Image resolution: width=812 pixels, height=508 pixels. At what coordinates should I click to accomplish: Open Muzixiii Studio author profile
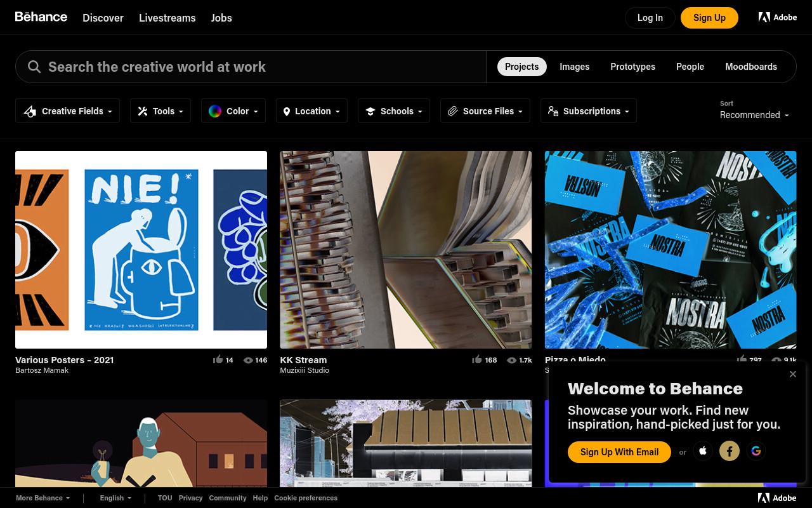click(304, 370)
